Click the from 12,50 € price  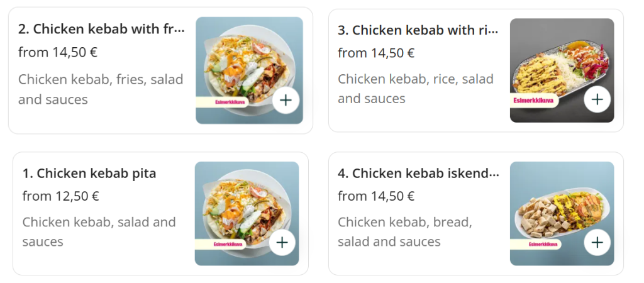pos(61,196)
